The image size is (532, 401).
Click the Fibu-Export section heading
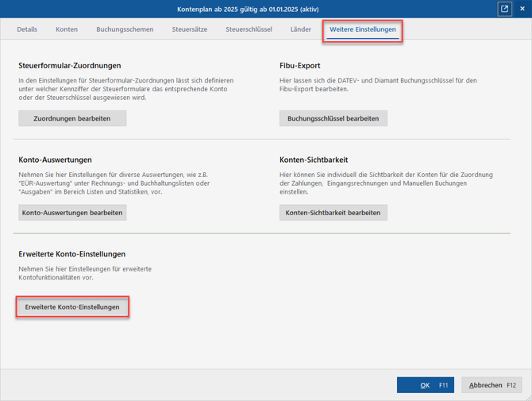click(x=300, y=65)
